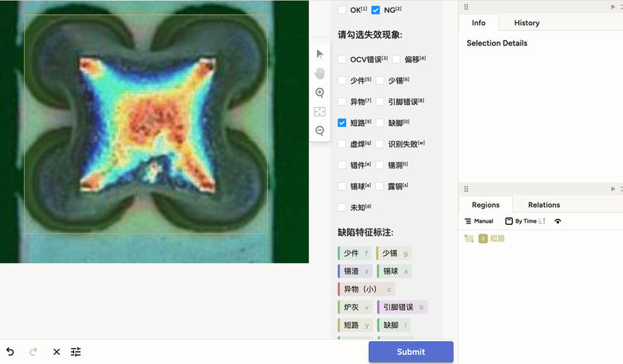
Task: Click the Submit button
Action: coord(411,352)
